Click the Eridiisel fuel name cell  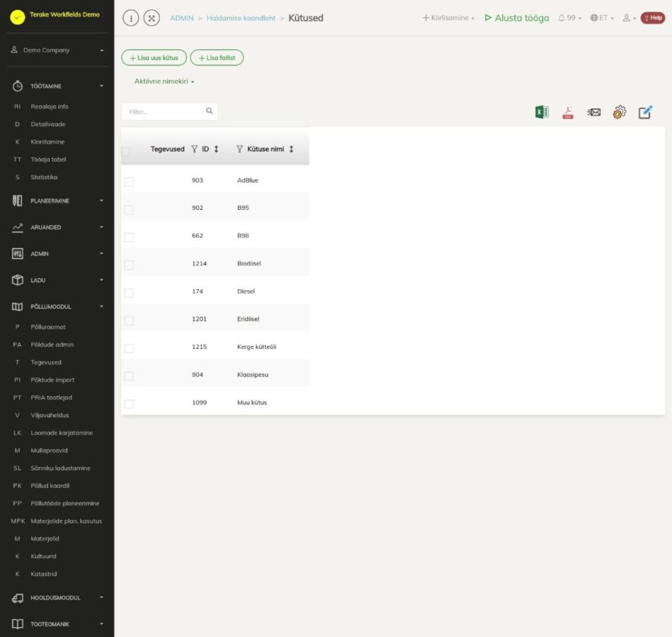(248, 319)
